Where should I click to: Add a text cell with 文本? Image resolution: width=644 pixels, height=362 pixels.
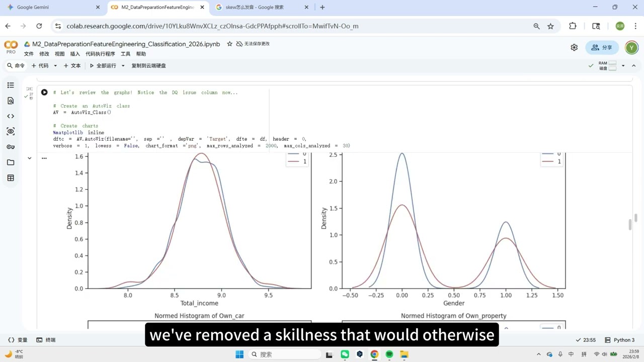click(71, 66)
